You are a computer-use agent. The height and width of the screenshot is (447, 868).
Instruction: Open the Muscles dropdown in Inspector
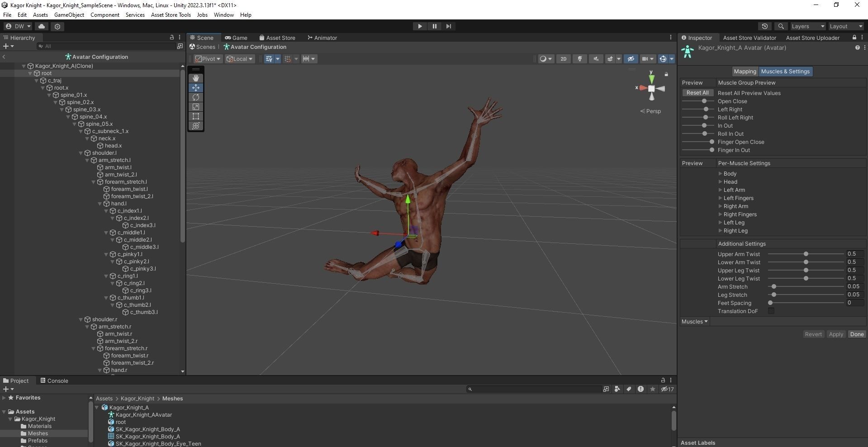tap(694, 322)
